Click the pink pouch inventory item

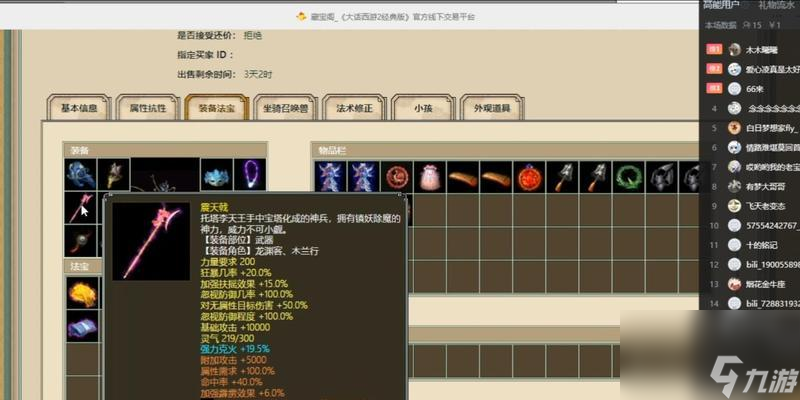point(430,177)
